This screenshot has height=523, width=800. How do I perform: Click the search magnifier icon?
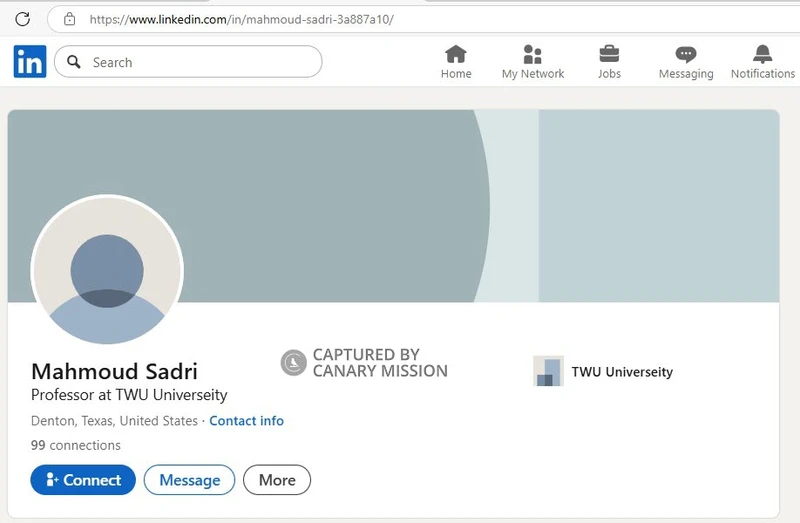(74, 62)
